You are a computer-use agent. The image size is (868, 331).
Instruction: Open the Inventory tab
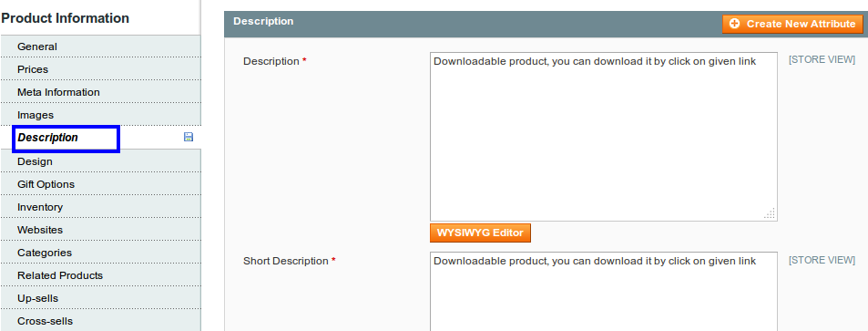tap(100, 207)
